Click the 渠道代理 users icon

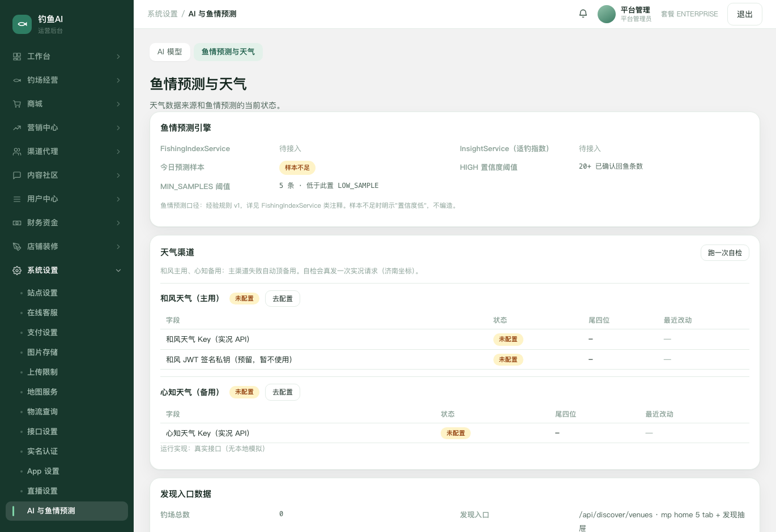17,152
